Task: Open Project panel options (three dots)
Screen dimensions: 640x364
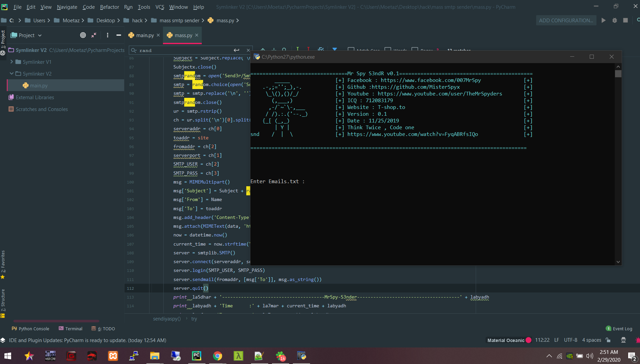Action: 108,35
